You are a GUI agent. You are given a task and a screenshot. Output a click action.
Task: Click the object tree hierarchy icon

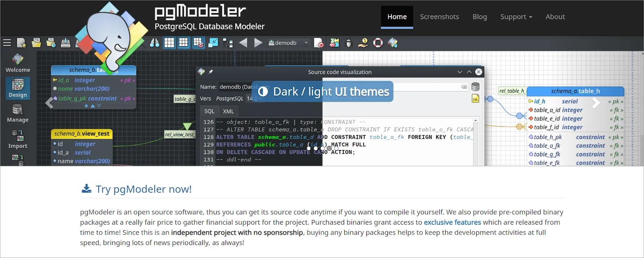228,43
